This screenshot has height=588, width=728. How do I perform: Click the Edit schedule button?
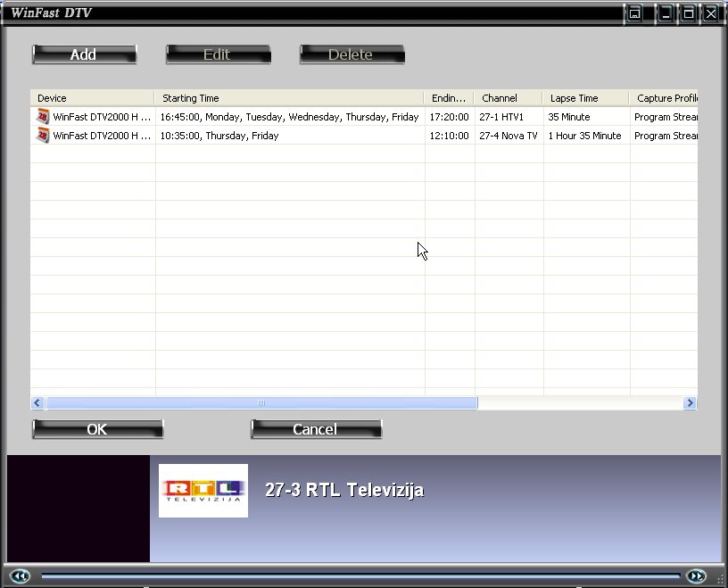click(x=219, y=54)
